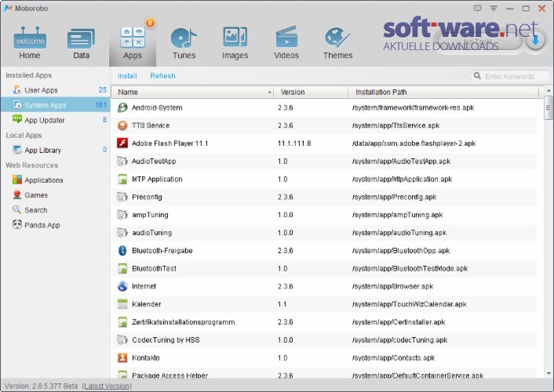Click the App Updater count 8
Image resolution: width=554 pixels, height=392 pixels.
click(104, 120)
